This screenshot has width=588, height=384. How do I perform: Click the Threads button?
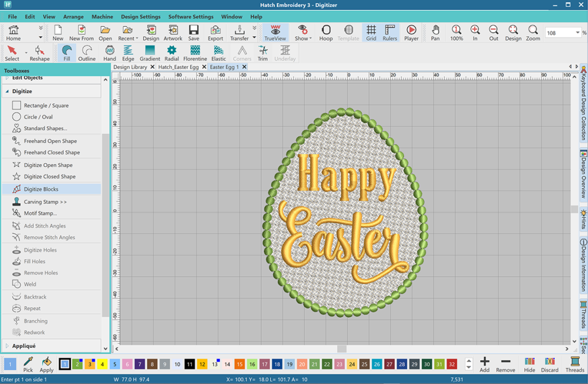[x=575, y=364]
